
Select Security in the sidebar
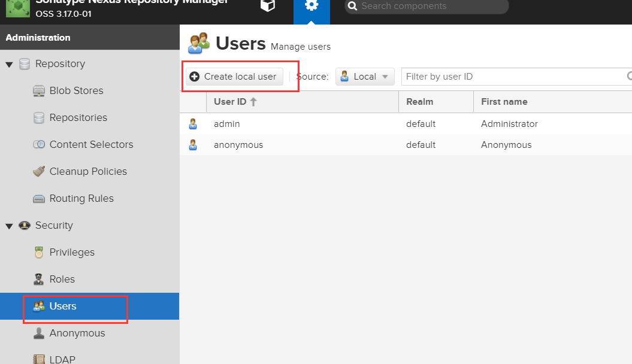tap(54, 226)
